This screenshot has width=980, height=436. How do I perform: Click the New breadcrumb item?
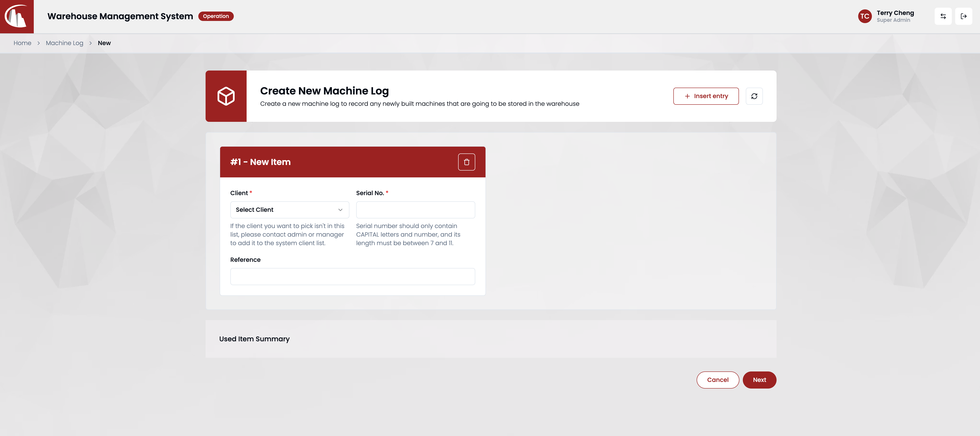coord(104,43)
